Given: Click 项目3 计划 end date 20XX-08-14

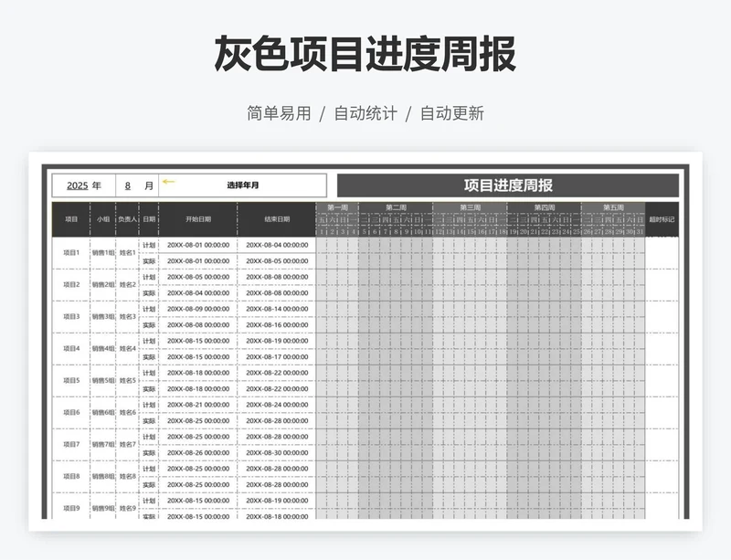Looking at the screenshot, I should [x=277, y=309].
